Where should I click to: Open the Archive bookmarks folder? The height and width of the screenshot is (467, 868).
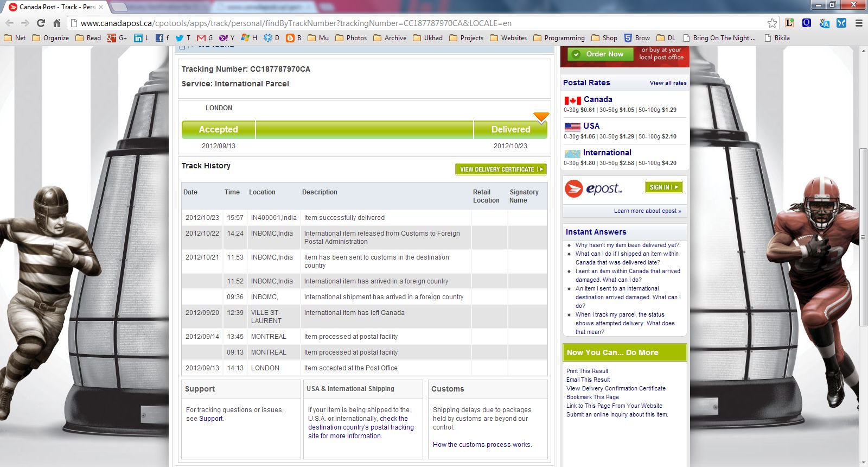pyautogui.click(x=390, y=38)
